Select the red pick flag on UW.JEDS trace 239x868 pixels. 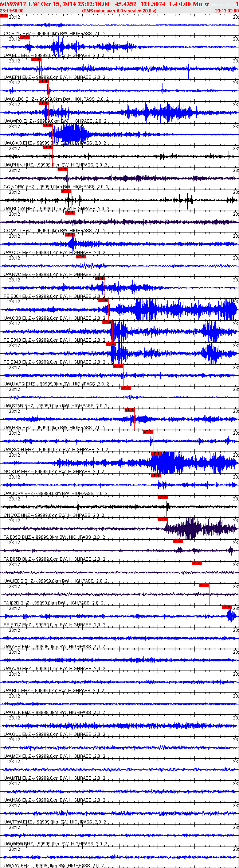tap(197, 563)
